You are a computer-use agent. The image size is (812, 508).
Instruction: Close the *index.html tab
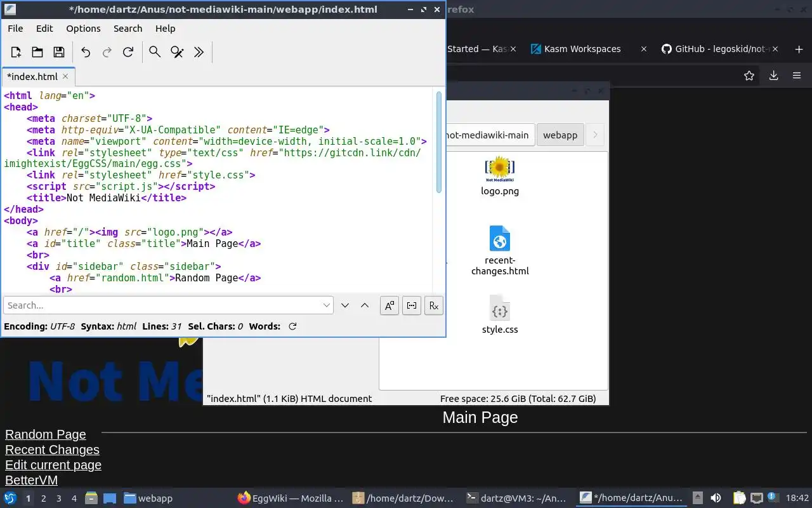pos(65,76)
